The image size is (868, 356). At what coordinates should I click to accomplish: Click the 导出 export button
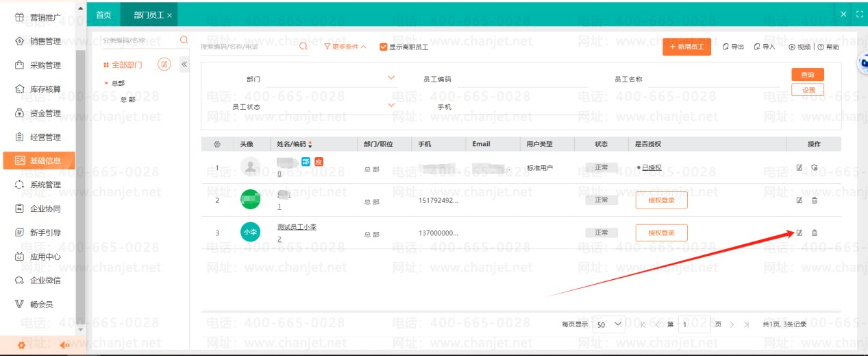tap(733, 47)
